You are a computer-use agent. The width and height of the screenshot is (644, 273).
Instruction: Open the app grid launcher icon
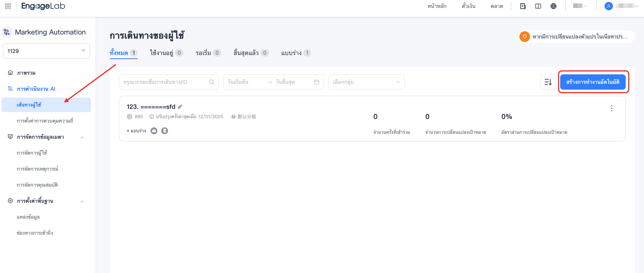[x=8, y=6]
